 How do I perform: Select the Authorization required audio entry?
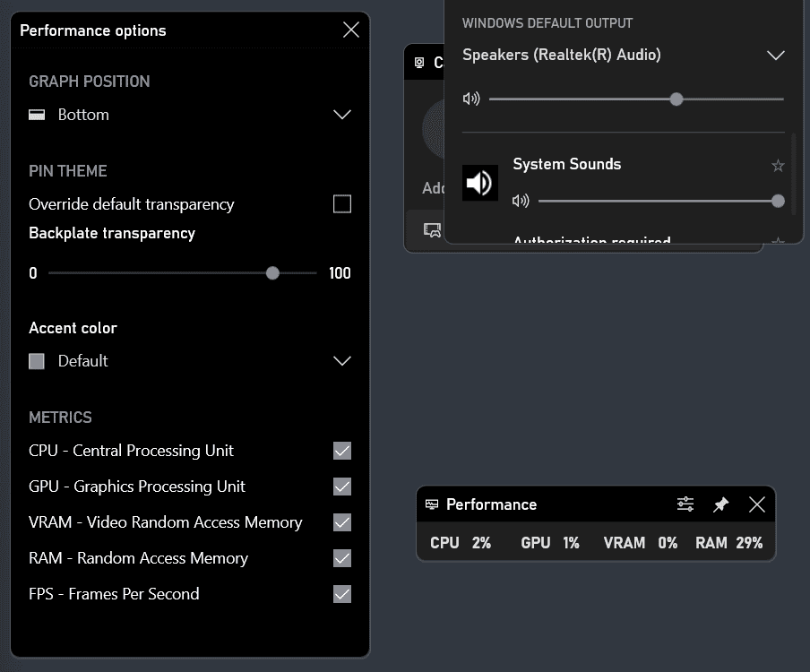(593, 240)
